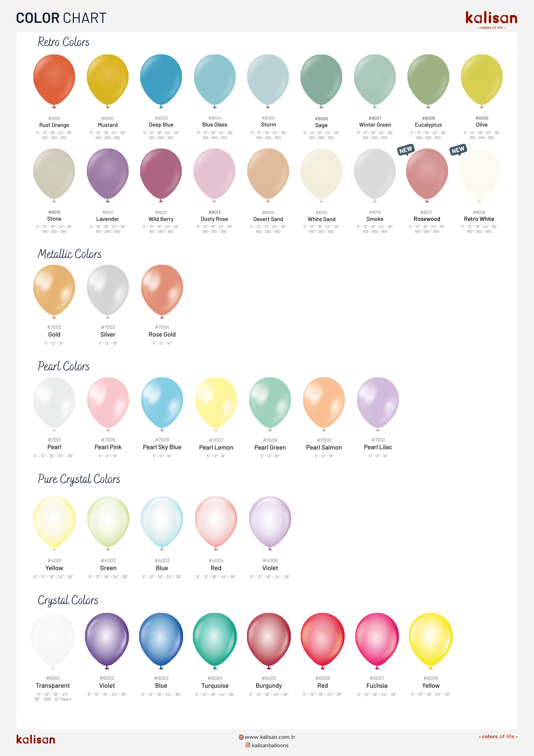Viewport: 534px width, 756px height.
Task: Click the kalisan logo at top right
Action: (x=491, y=20)
